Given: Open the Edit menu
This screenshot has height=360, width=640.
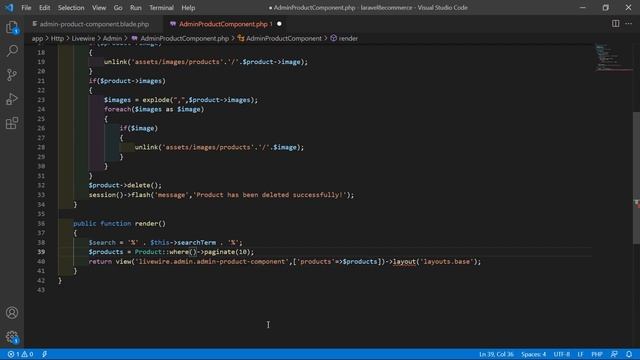Looking at the screenshot, I should point(44,8).
